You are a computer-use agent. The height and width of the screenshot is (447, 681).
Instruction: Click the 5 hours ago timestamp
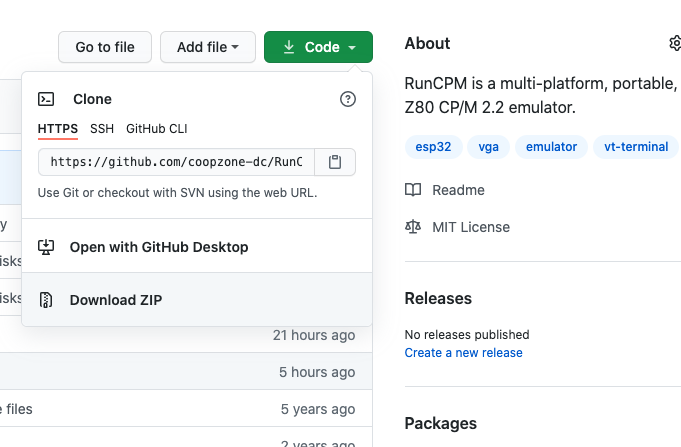(317, 372)
